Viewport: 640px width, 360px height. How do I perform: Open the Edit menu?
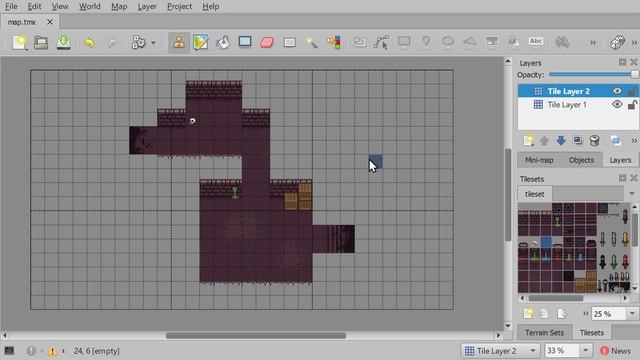coord(34,7)
